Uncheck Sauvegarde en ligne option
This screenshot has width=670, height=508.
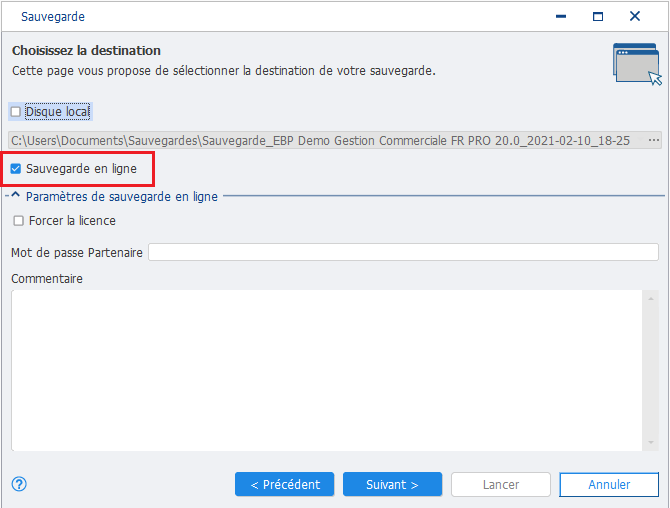point(16,169)
